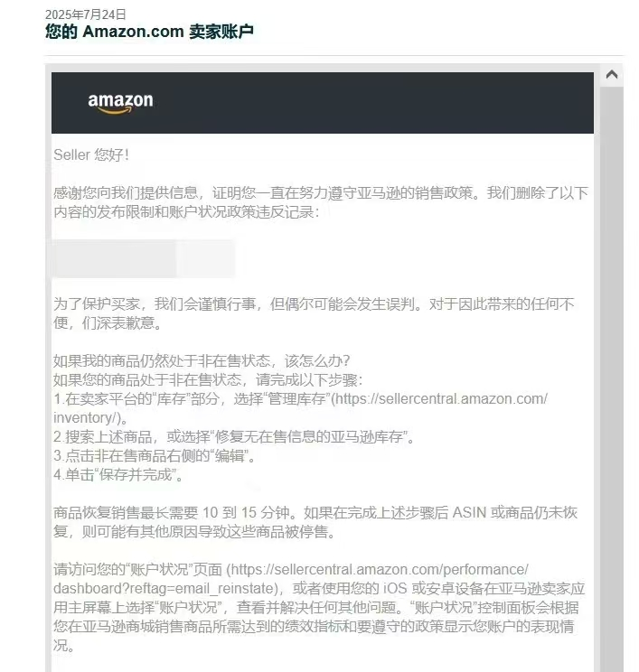639x672 pixels.
Task: Click paragraph about 10 到 15 分钟
Action: click(315, 522)
